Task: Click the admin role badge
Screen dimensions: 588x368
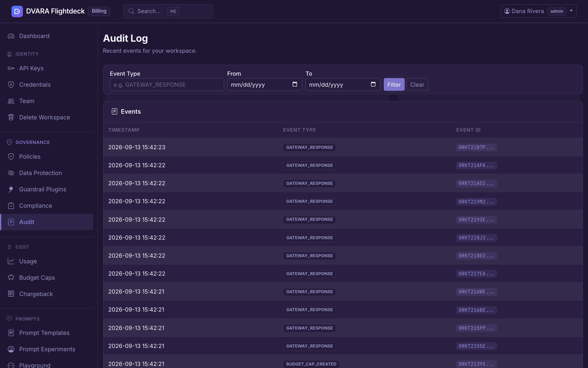Action: [x=557, y=11]
